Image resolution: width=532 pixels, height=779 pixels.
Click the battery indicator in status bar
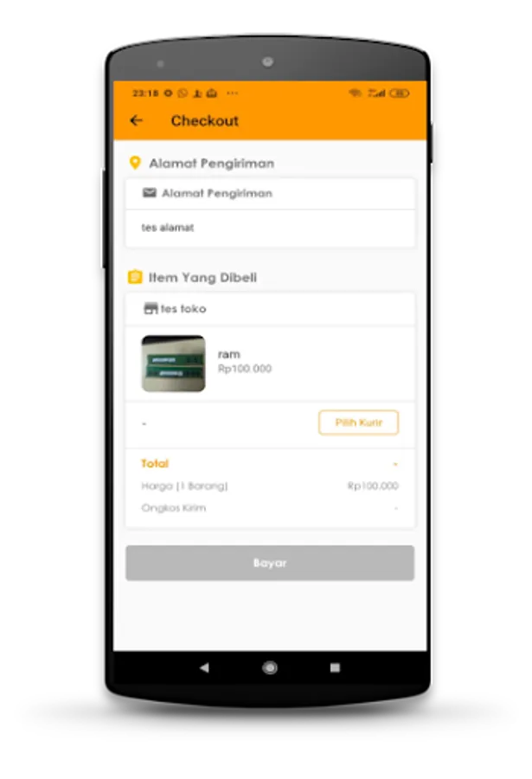click(x=400, y=93)
